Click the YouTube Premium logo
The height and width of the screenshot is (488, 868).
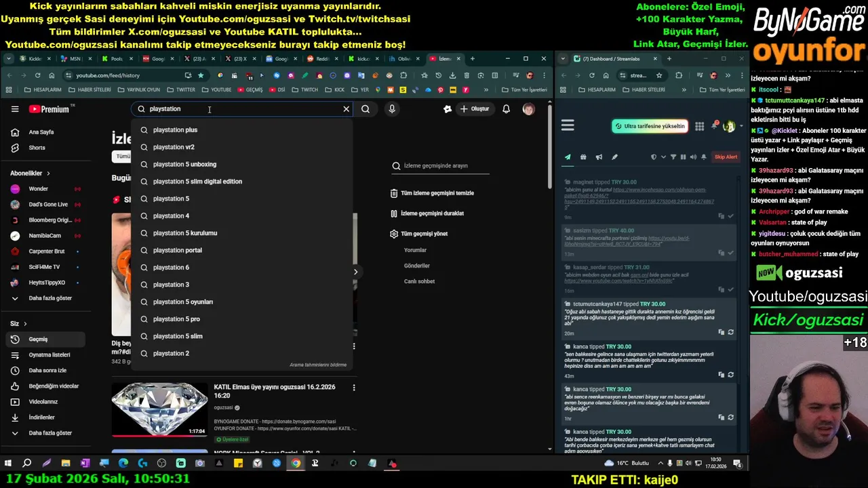coord(49,109)
